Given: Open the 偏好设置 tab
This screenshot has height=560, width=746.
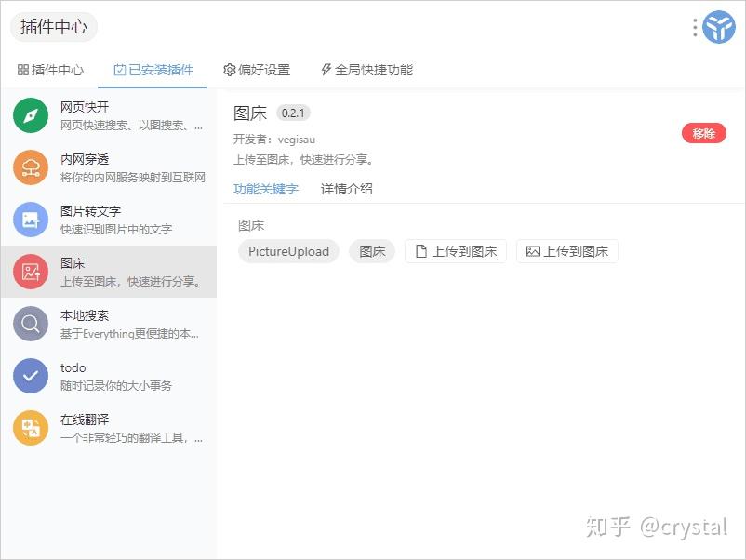Looking at the screenshot, I should coord(259,69).
